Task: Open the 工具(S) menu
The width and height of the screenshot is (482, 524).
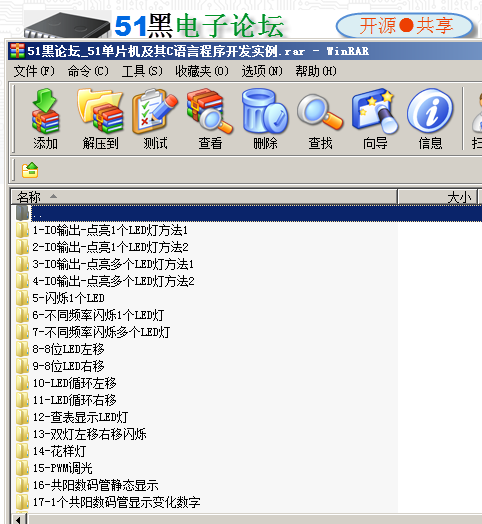Action: [x=142, y=71]
